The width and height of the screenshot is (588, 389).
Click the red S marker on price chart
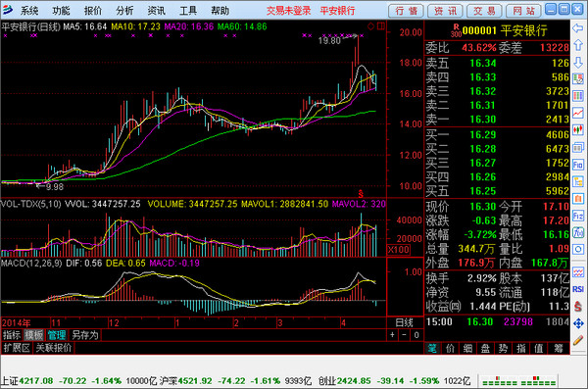tap(361, 194)
